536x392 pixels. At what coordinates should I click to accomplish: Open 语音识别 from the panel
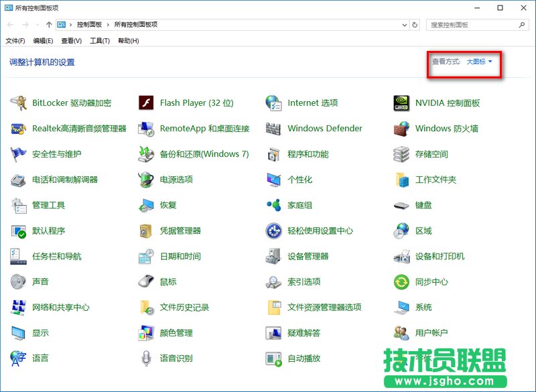pos(177,358)
